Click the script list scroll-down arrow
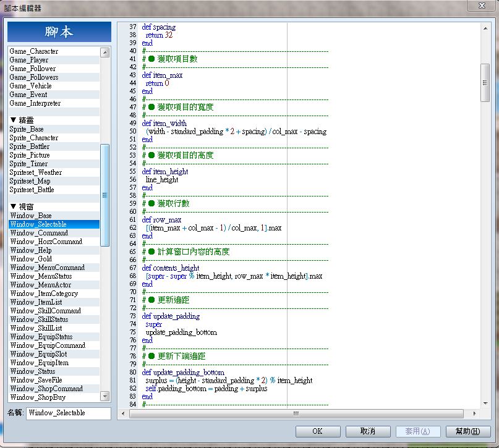Image resolution: width=499 pixels, height=448 pixels. (104, 396)
